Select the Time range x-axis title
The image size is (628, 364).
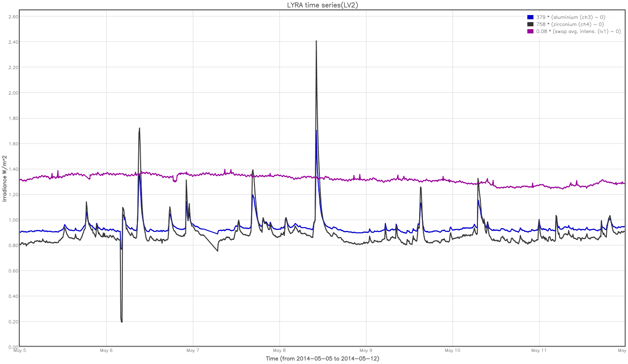(x=322, y=359)
